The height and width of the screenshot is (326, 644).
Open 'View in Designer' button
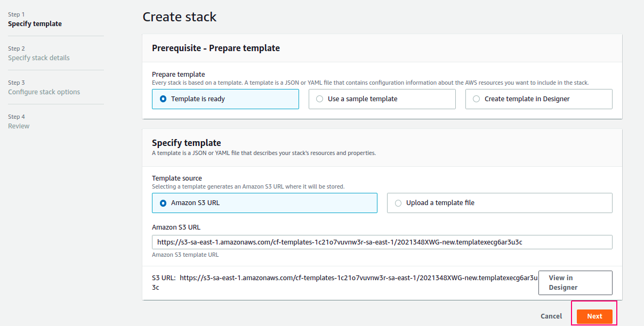coord(575,282)
